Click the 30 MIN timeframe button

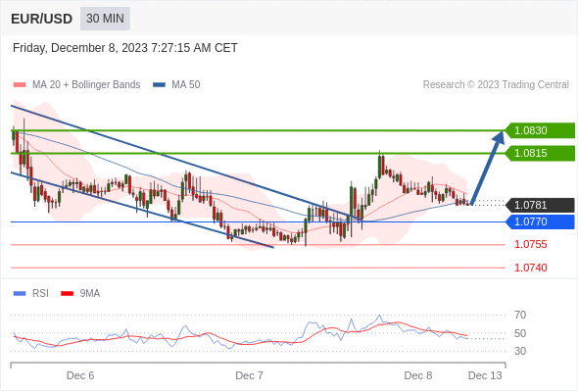(x=105, y=19)
